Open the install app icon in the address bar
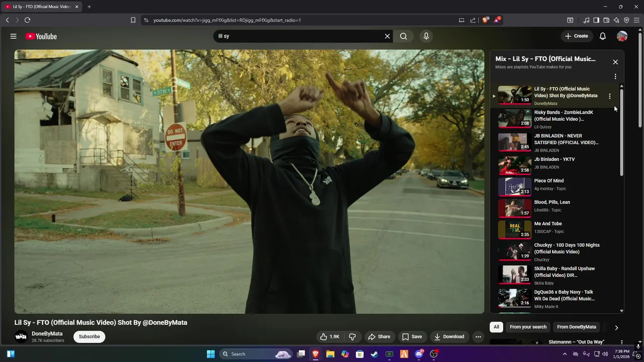Viewport: 644px width, 362px height. pyautogui.click(x=461, y=20)
